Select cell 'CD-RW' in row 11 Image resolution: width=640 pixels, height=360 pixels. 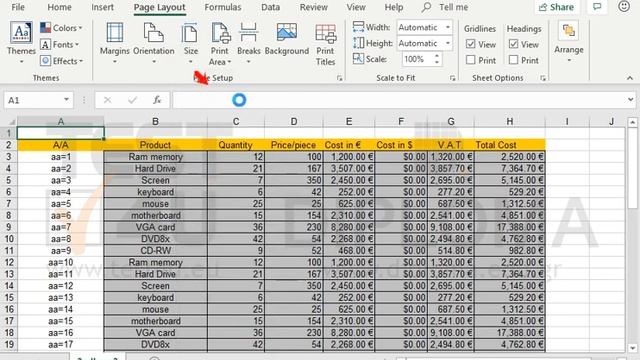pos(155,251)
